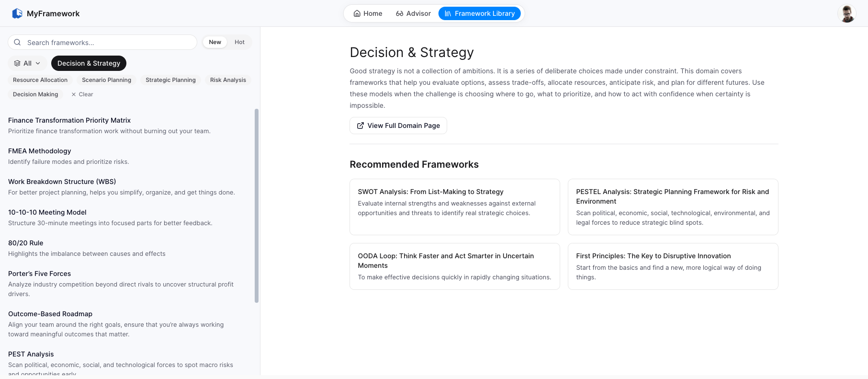Switch sorting to New

(215, 42)
